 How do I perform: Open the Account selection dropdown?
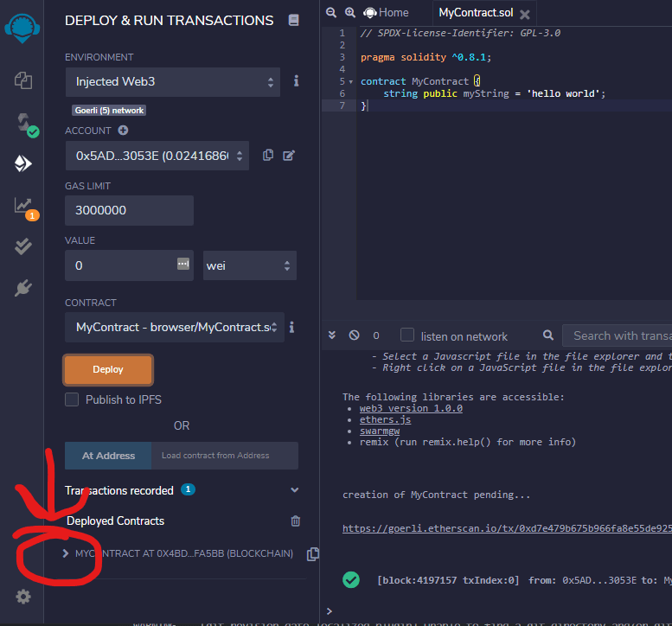(x=157, y=156)
